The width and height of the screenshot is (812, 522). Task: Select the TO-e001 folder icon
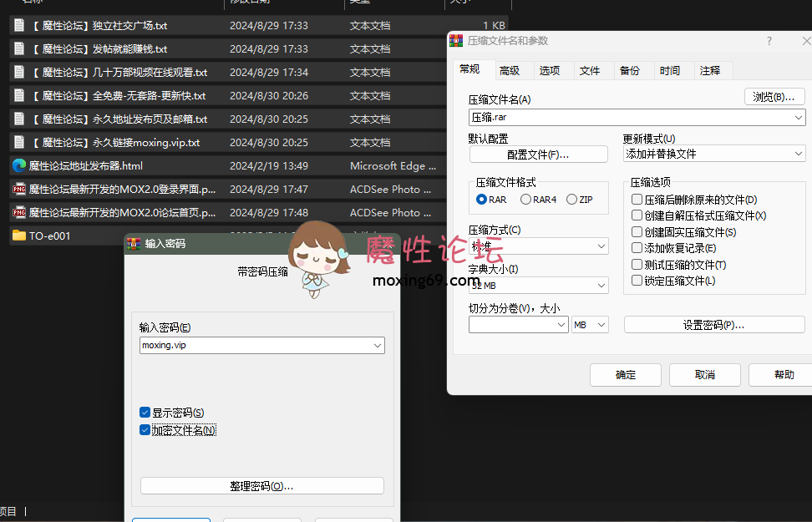tap(19, 236)
